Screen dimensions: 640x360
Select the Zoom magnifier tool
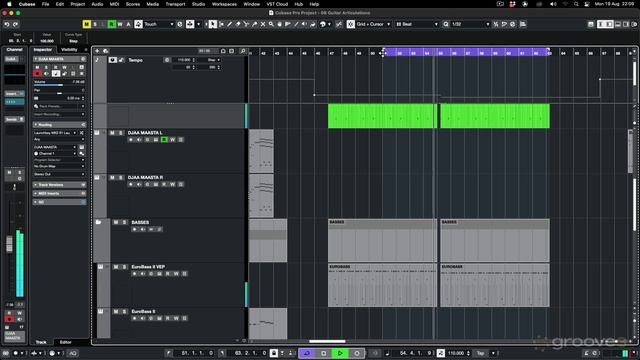(x=271, y=24)
